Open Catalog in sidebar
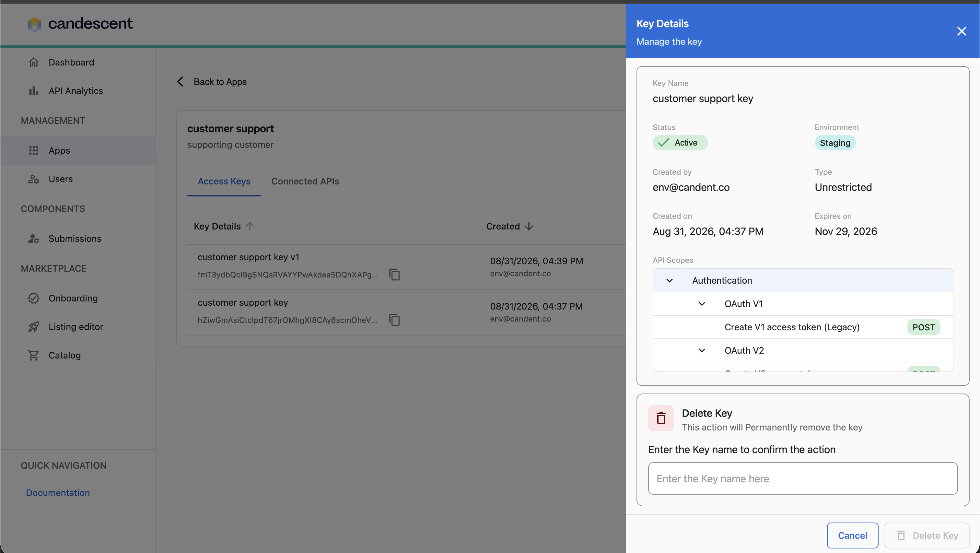The height and width of the screenshot is (553, 980). point(65,355)
